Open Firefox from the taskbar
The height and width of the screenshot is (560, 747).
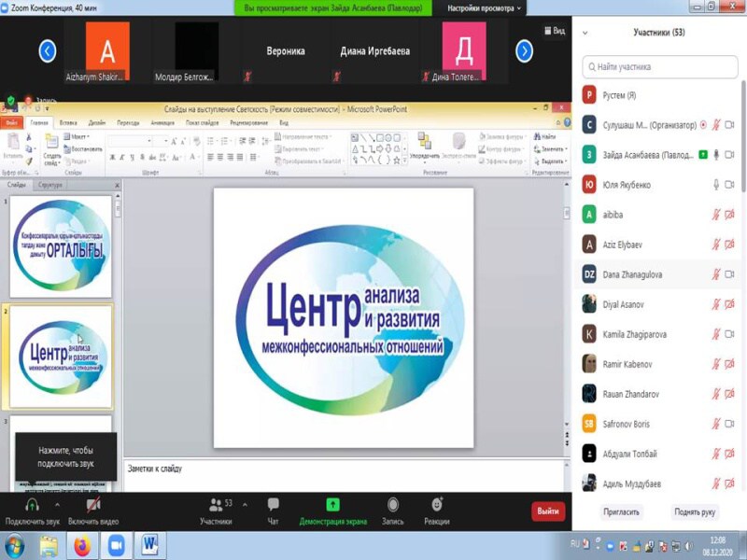tap(82, 546)
